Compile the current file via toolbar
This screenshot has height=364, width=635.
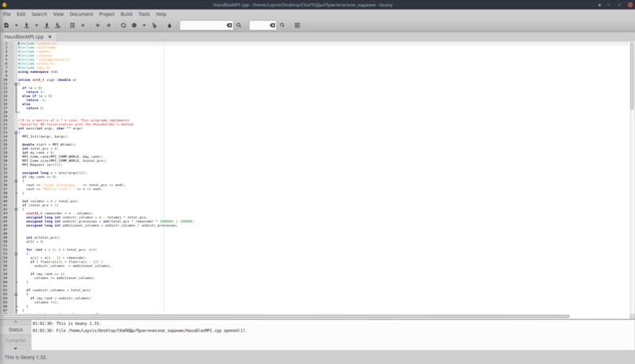[x=124, y=25]
